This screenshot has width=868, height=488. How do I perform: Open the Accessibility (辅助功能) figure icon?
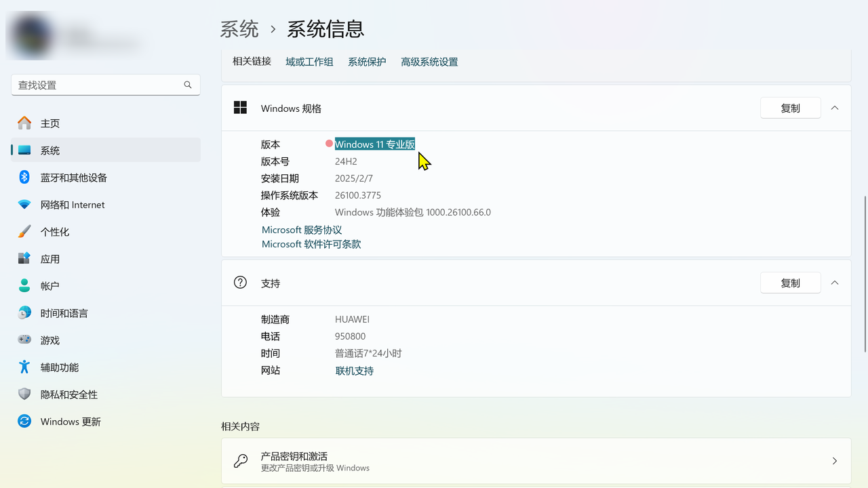(x=24, y=367)
